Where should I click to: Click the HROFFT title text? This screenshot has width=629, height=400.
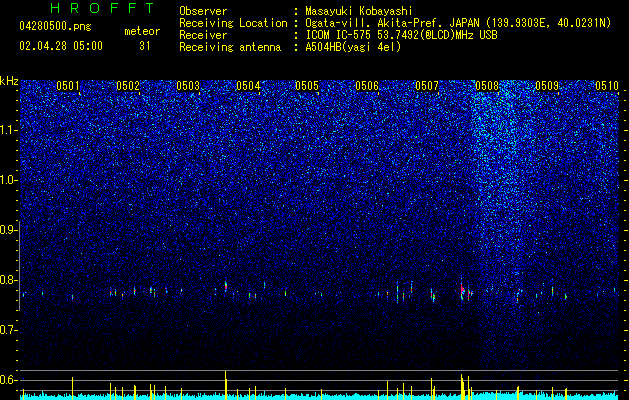pos(103,8)
